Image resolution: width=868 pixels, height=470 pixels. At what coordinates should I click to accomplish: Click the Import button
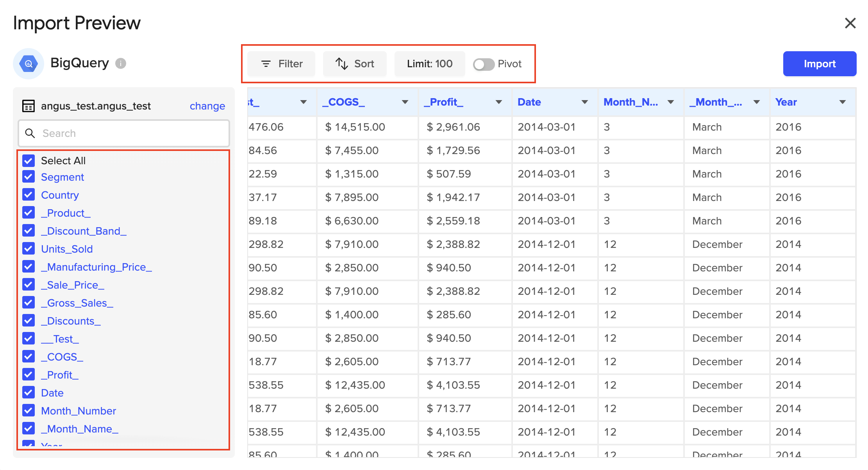tap(819, 64)
